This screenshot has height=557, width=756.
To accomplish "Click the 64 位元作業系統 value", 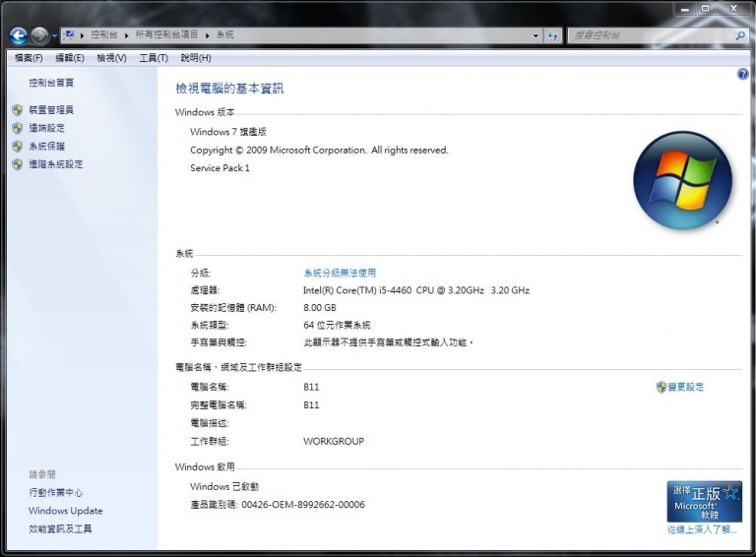I will click(337, 325).
